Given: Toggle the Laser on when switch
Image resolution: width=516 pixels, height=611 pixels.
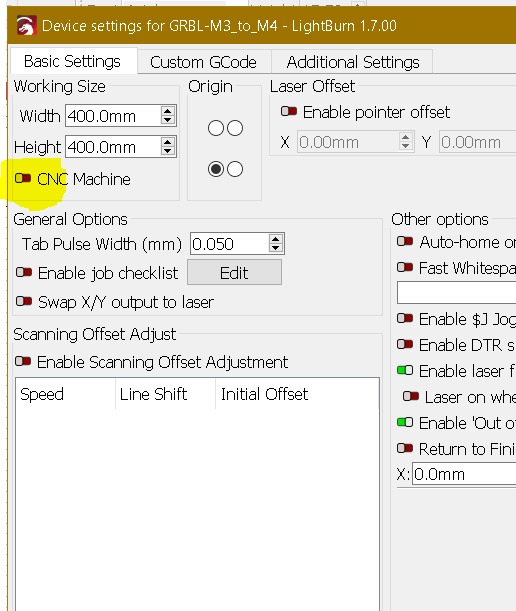Looking at the screenshot, I should tap(411, 396).
